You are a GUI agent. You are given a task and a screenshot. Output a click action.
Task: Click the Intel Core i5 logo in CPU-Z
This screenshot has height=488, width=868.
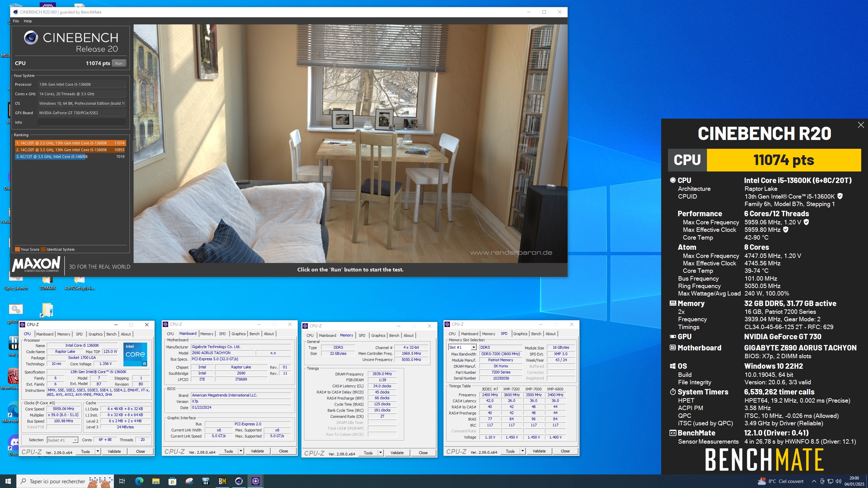pos(135,354)
